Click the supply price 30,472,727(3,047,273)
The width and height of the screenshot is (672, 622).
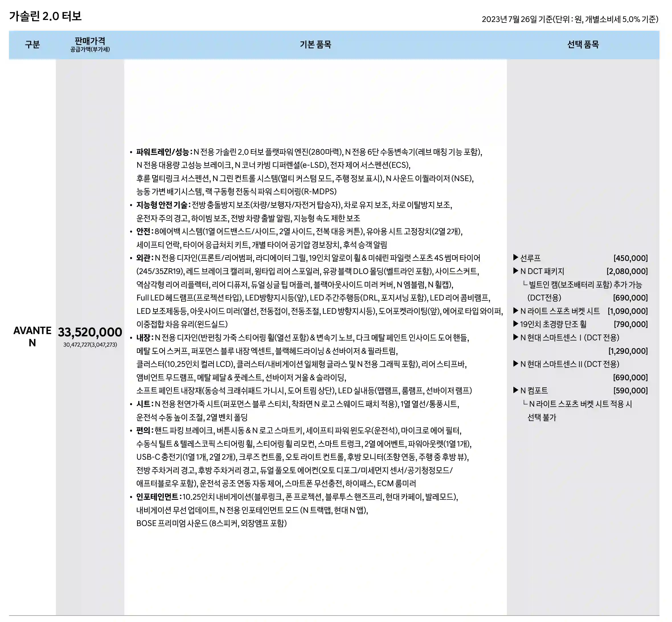(x=90, y=345)
